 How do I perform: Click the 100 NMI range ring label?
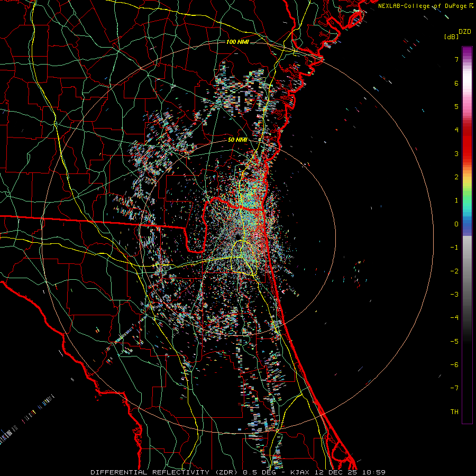[x=237, y=42]
